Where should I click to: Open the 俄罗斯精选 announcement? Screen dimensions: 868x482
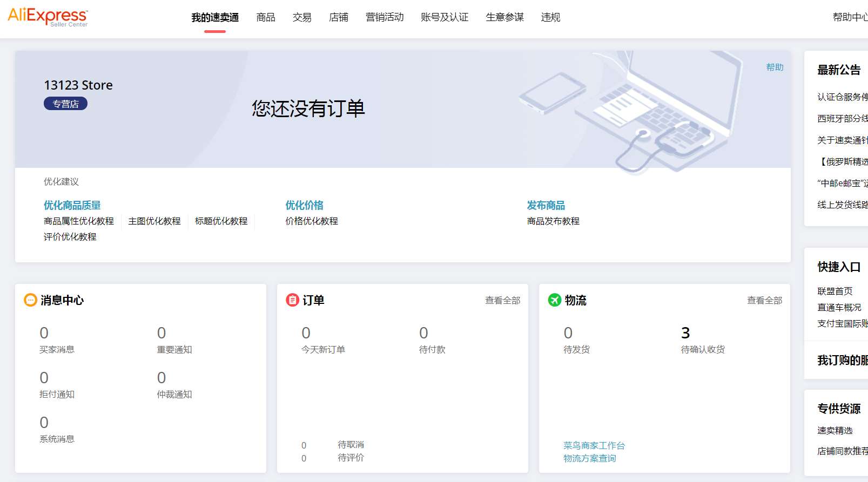(x=843, y=161)
